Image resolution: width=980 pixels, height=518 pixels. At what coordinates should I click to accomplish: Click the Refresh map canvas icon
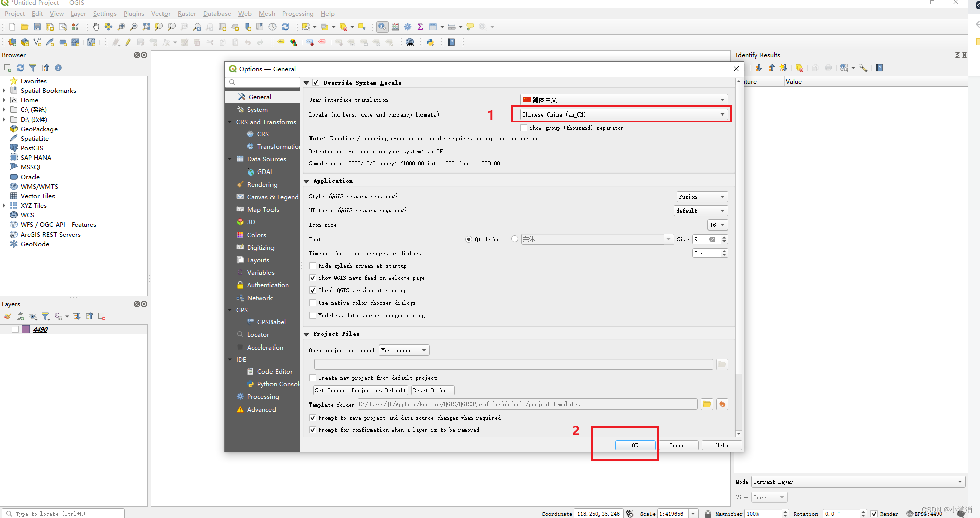pyautogui.click(x=285, y=27)
